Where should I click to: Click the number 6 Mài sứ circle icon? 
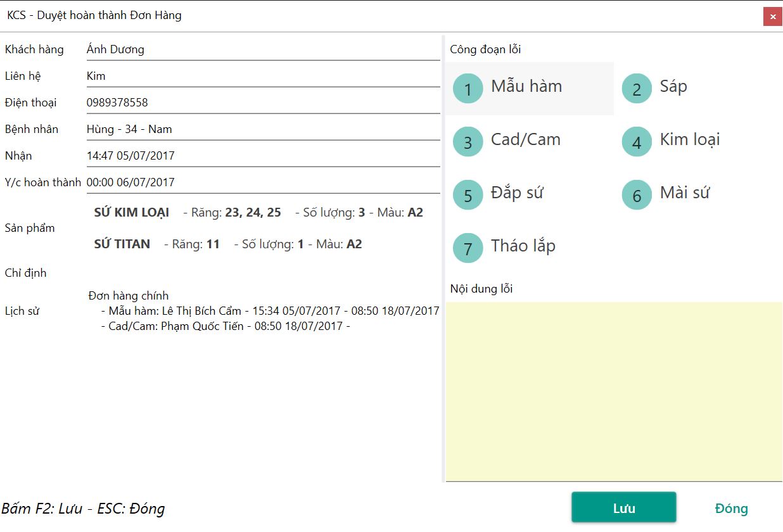point(637,195)
